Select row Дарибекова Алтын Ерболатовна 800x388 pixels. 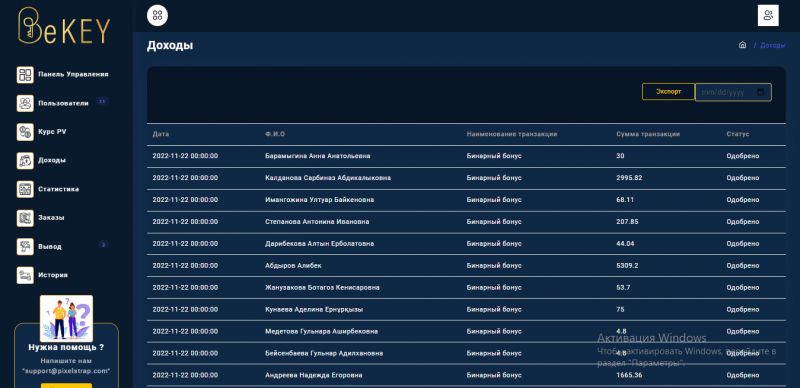coord(466,244)
